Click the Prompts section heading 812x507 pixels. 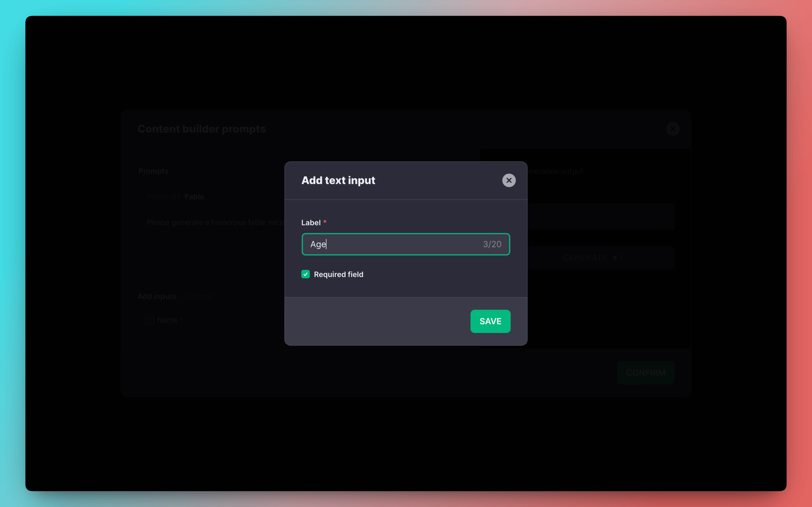153,171
